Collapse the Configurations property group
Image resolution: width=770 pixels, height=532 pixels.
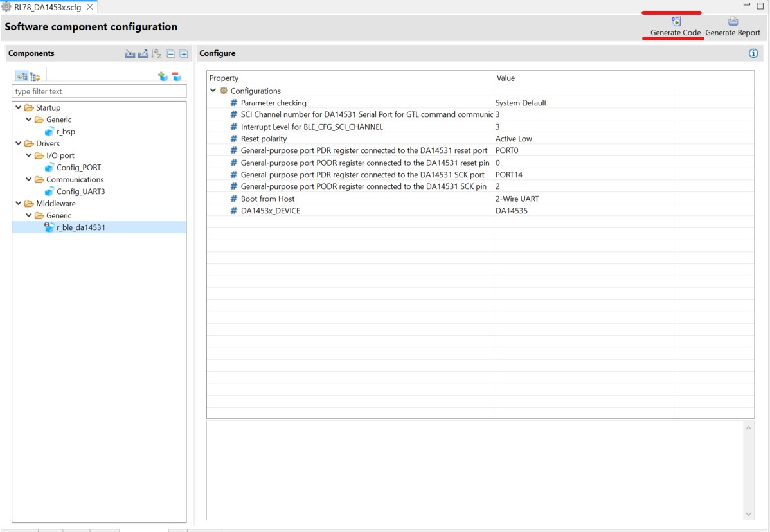[x=213, y=91]
